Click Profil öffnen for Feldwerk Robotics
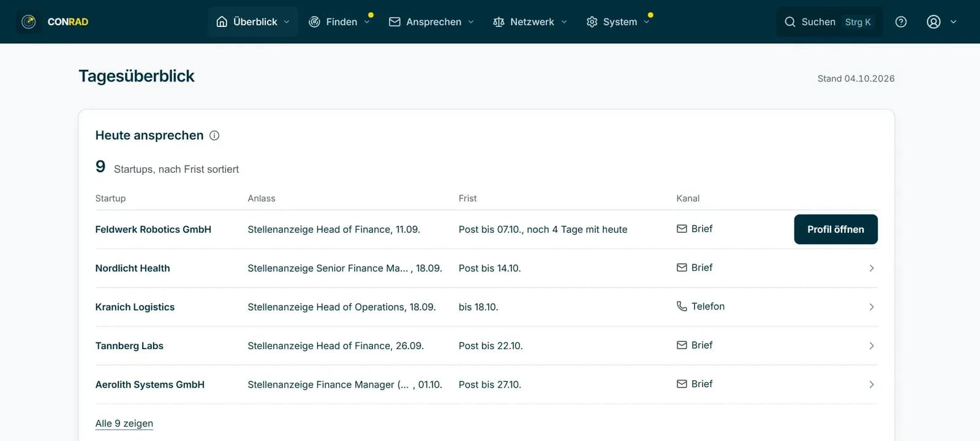The width and height of the screenshot is (980, 441). [835, 229]
